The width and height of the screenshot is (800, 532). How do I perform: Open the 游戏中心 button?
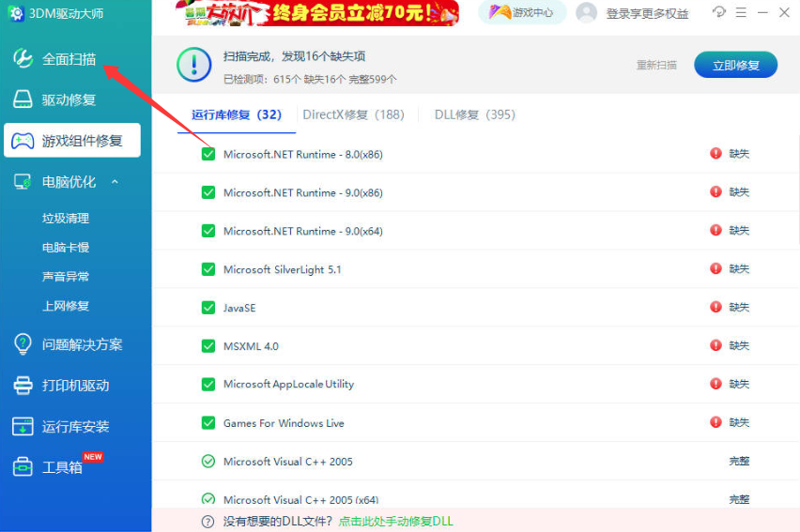pyautogui.click(x=522, y=12)
